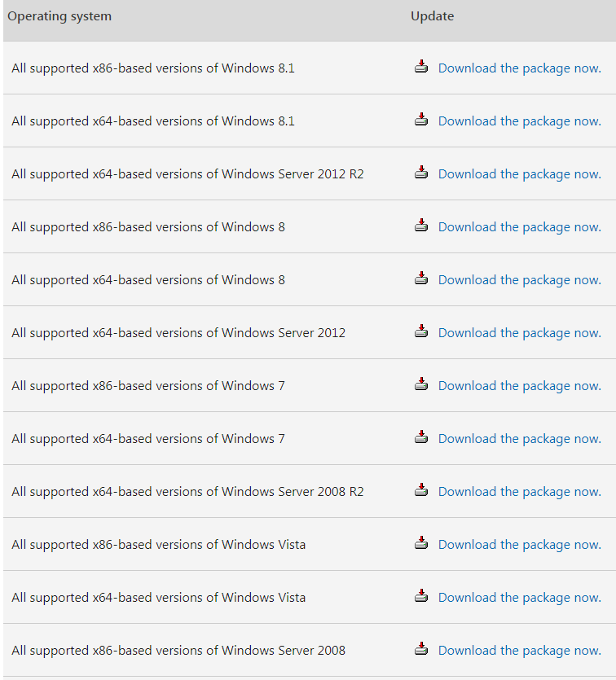Select text 'All supported x86-based versions of Windows 8'

click(x=148, y=227)
